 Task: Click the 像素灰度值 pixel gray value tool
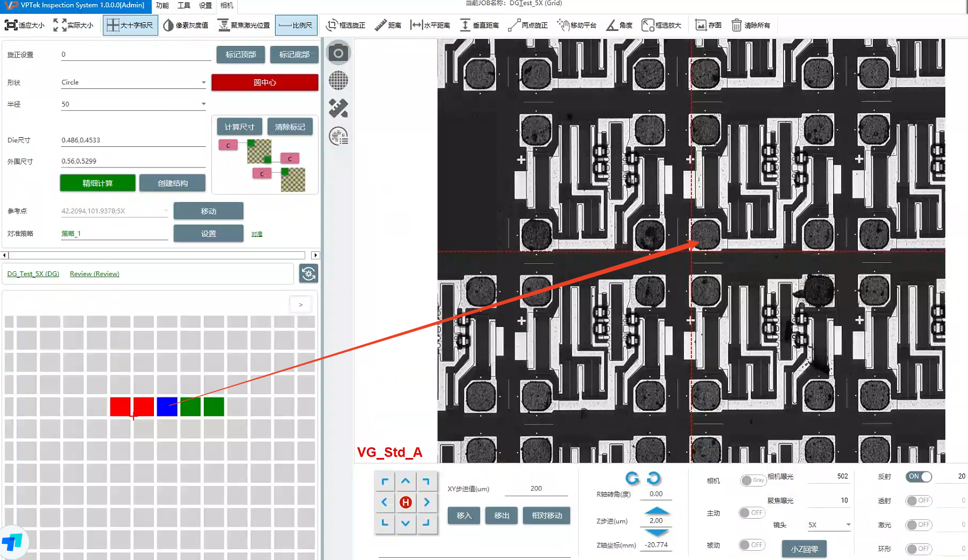(185, 25)
